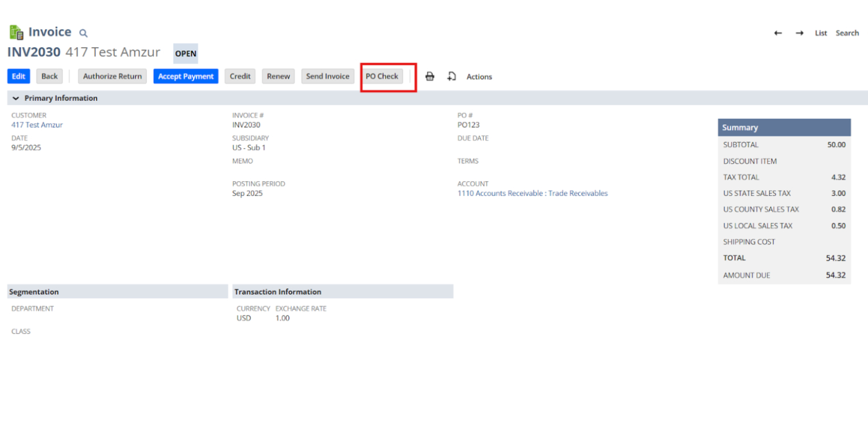Go to next record with right arrow
The height and width of the screenshot is (442, 868).
click(800, 33)
